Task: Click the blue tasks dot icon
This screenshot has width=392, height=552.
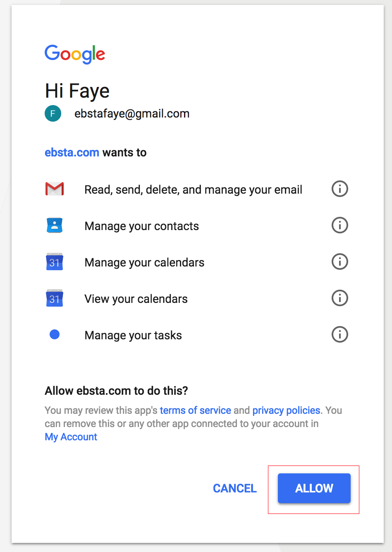Action: click(x=55, y=334)
